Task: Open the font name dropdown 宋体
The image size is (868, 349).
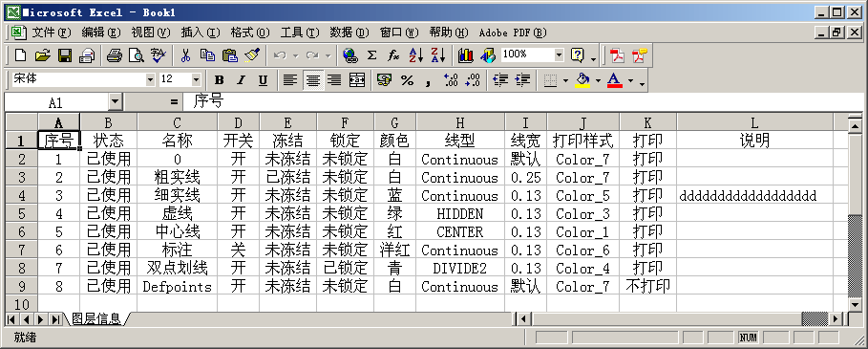Action: 150,79
